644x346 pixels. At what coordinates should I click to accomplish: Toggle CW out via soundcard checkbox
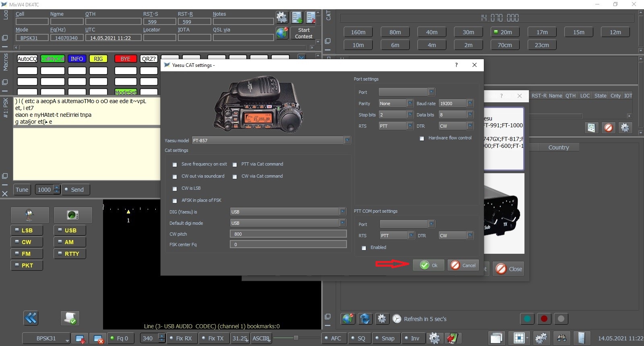click(175, 176)
